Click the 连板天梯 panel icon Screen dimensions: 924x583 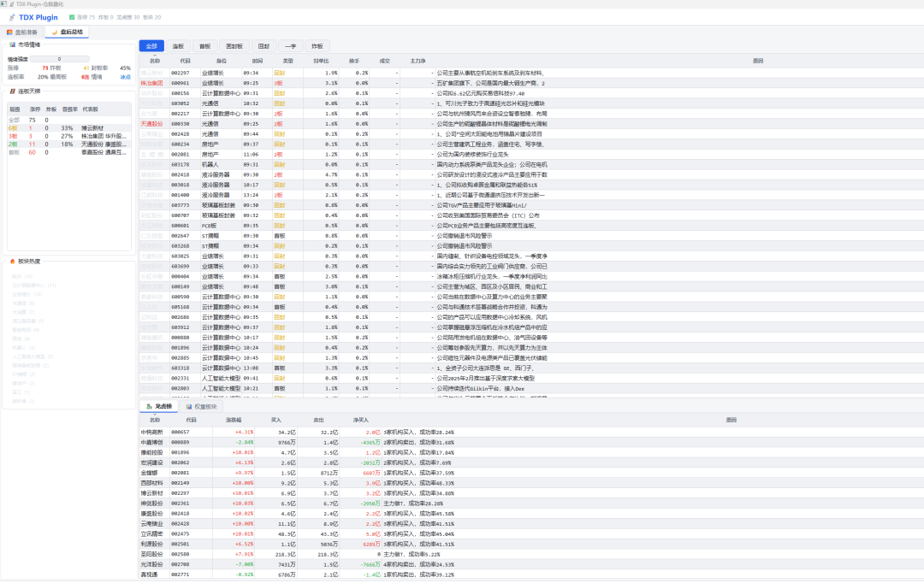click(12, 91)
